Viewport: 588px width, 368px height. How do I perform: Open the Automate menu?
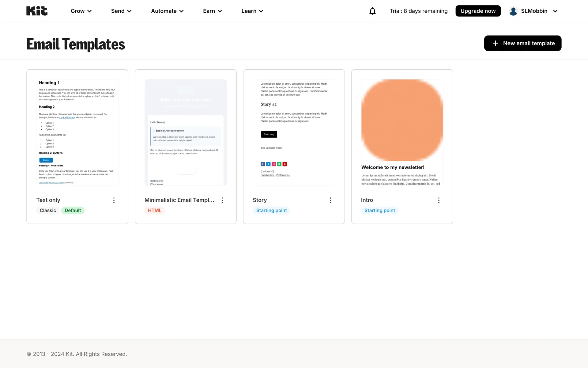167,11
